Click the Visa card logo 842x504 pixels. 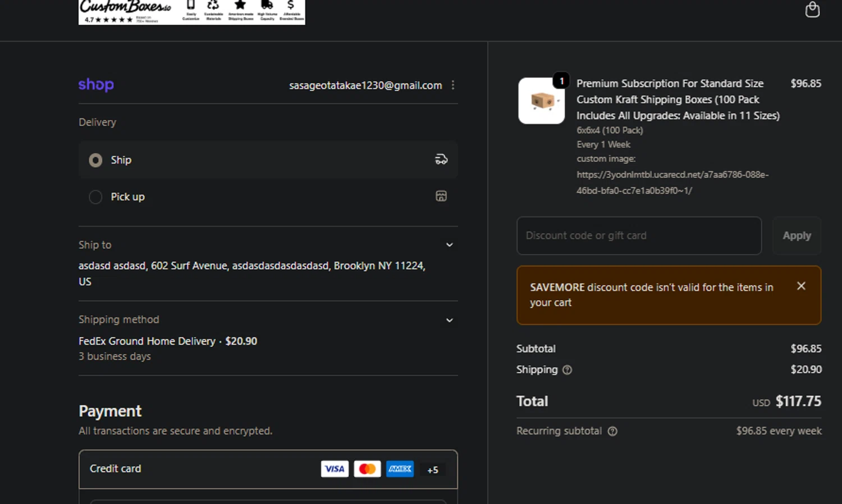(335, 469)
